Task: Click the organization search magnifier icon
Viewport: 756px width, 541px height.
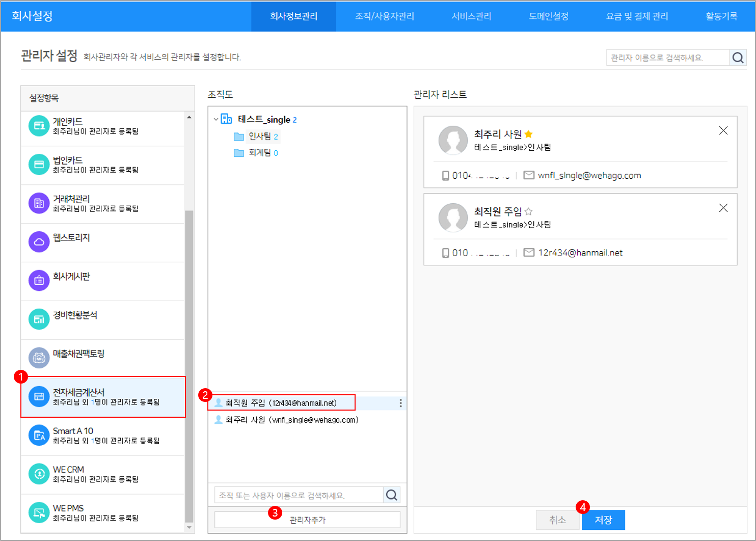Action: (x=391, y=495)
